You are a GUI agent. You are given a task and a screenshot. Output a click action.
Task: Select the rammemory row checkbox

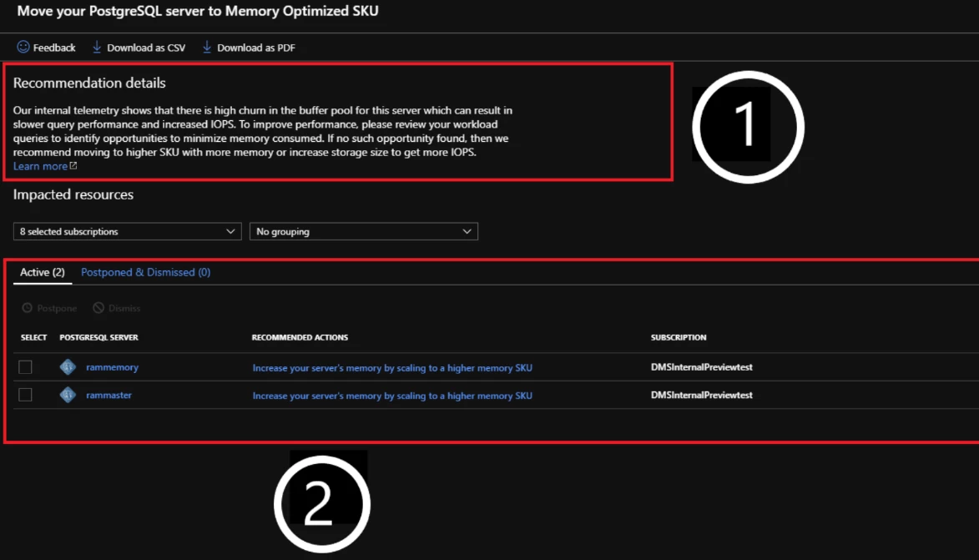tap(25, 367)
